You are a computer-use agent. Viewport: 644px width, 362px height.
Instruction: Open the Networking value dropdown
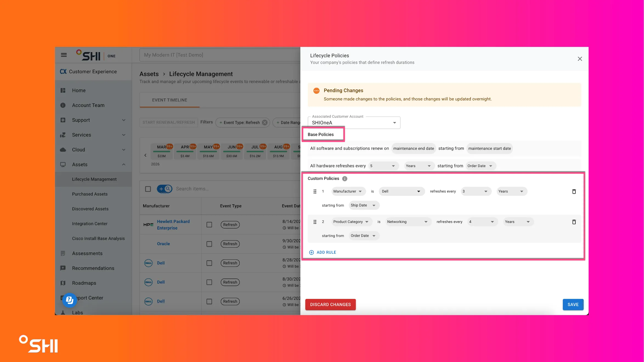pyautogui.click(x=408, y=222)
